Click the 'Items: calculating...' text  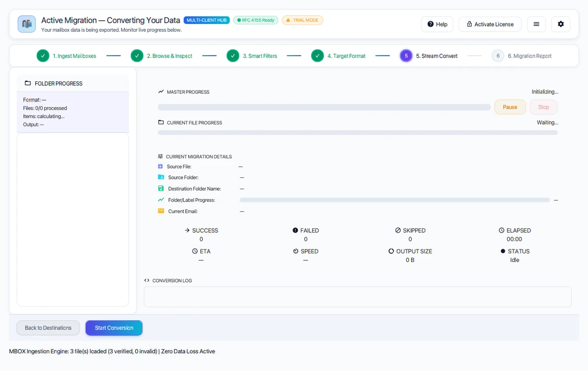point(44,116)
